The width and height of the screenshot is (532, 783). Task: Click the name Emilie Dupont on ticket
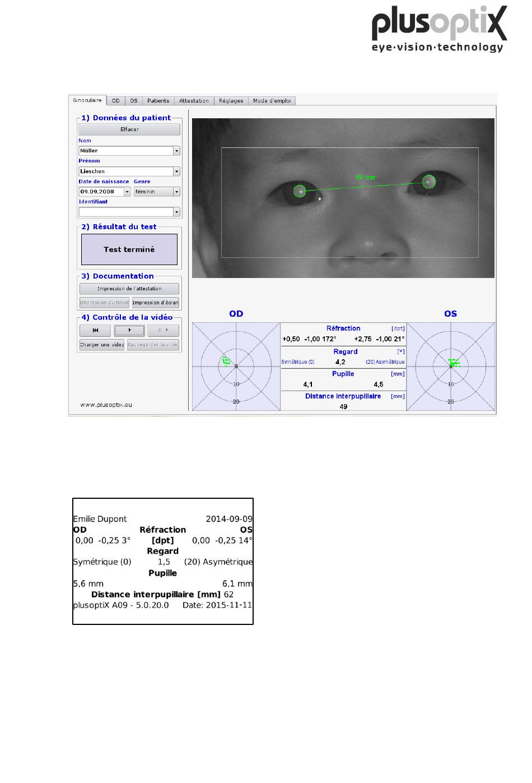[100, 519]
